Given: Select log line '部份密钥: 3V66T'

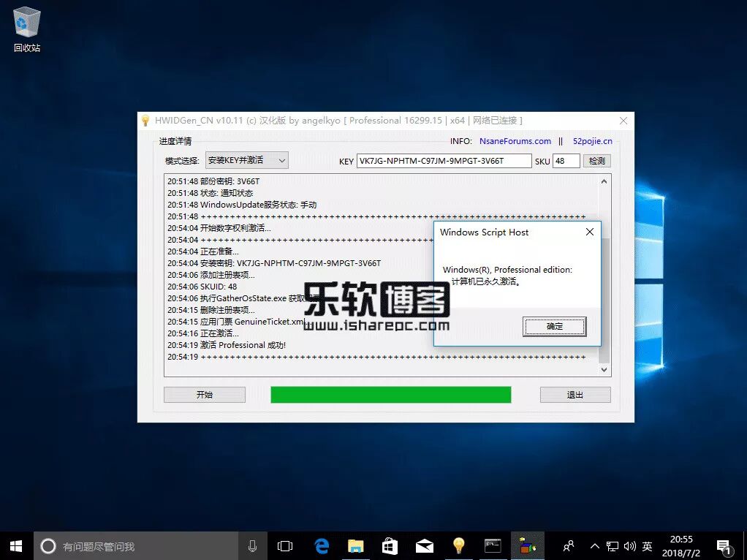Looking at the screenshot, I should (230, 181).
